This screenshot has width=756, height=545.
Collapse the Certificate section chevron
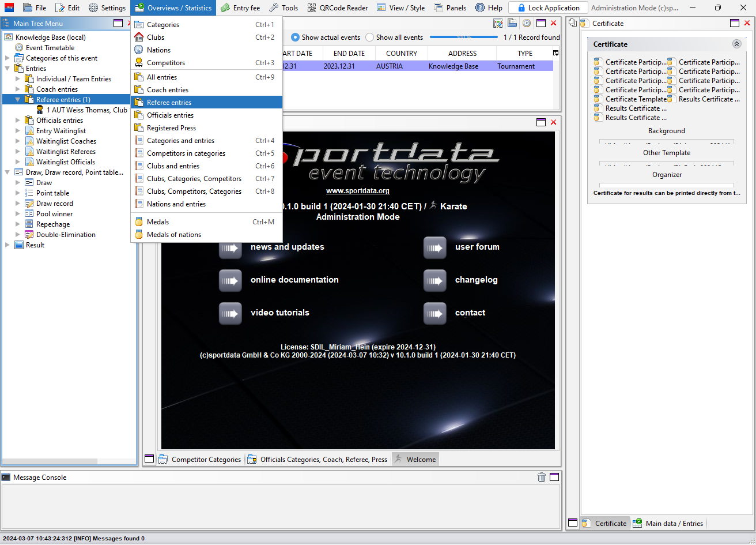coord(736,44)
